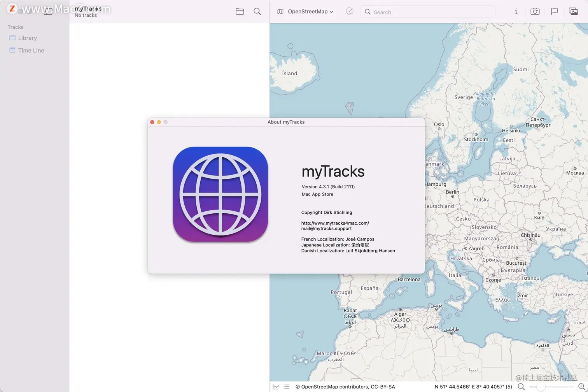Click into the map Search field
This screenshot has width=588, height=392.
pos(428,12)
